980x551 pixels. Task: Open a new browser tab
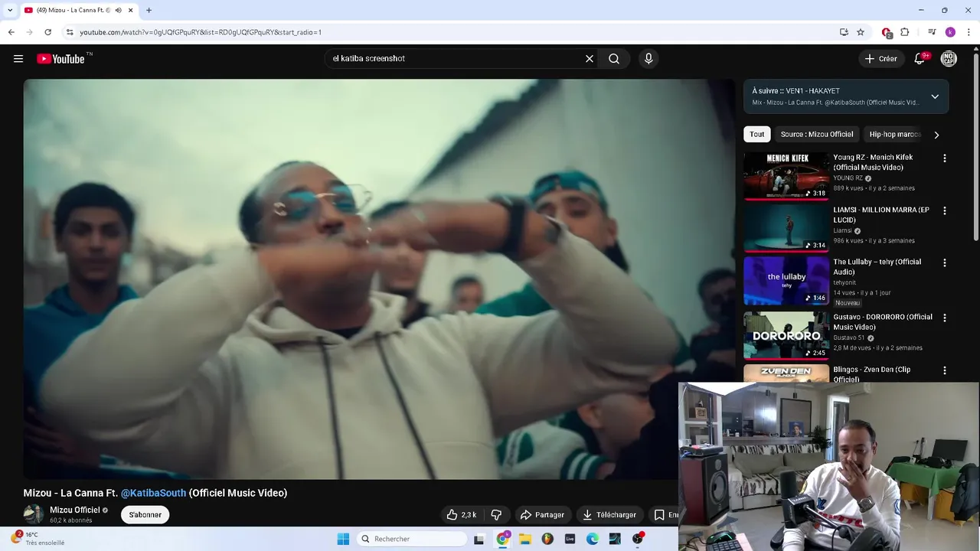click(x=149, y=10)
